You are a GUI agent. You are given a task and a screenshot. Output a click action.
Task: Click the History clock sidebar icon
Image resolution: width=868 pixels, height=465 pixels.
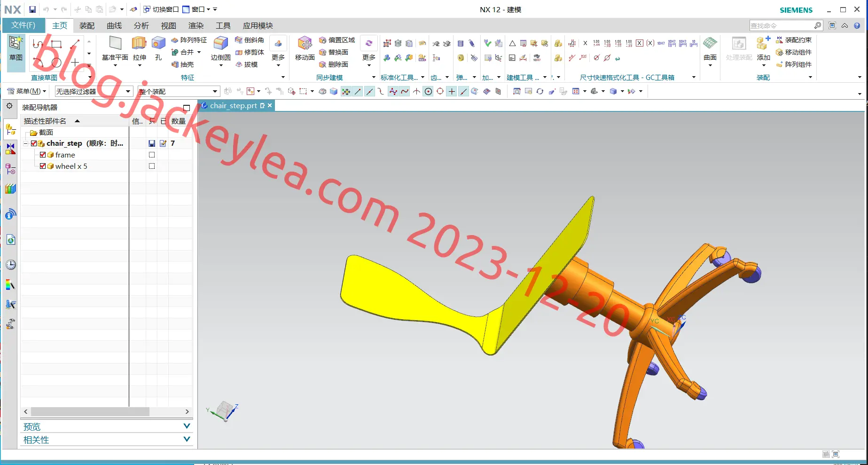10,265
